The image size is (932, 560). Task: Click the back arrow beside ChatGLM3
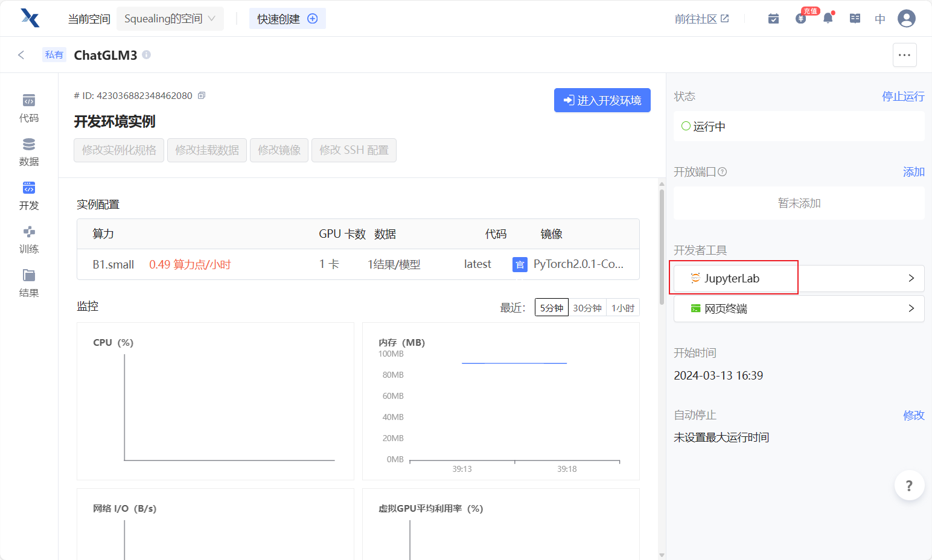point(21,55)
